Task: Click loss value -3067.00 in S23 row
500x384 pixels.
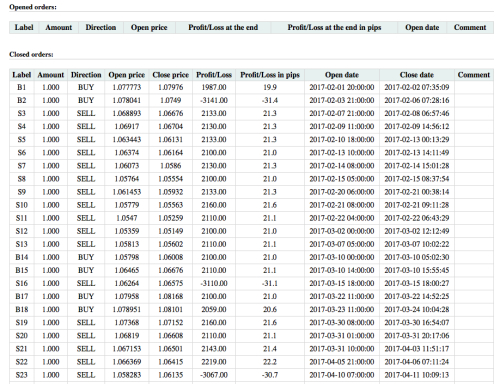Action: (x=214, y=375)
